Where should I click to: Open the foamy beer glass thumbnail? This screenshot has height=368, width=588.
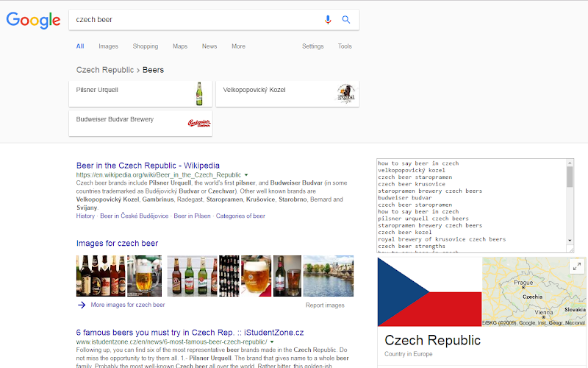[x=256, y=276]
